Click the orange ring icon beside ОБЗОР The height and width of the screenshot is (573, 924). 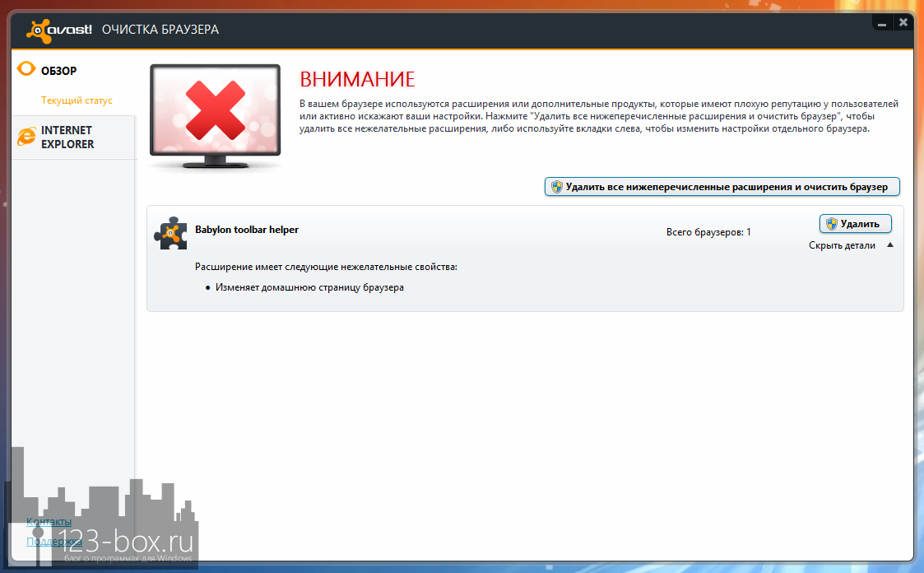pyautogui.click(x=26, y=69)
